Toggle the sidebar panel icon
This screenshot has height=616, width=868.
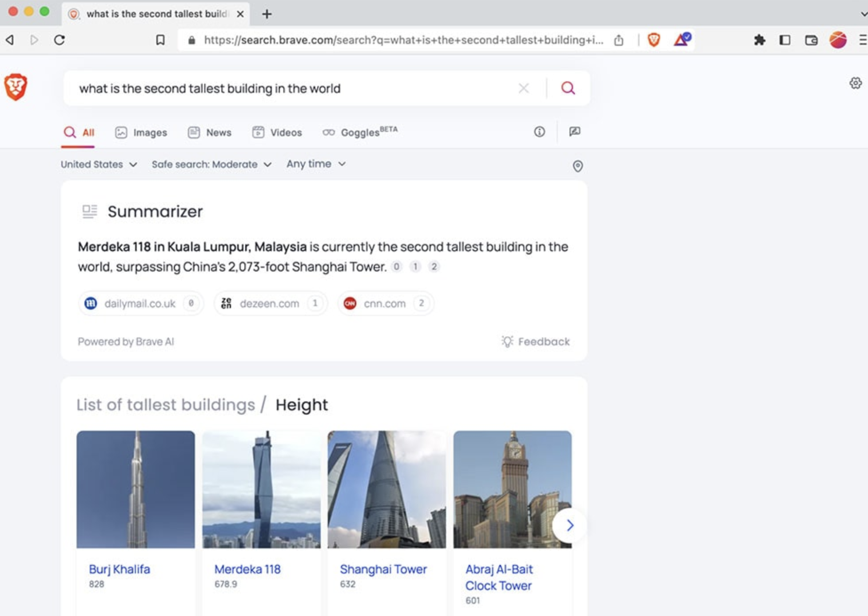point(784,40)
